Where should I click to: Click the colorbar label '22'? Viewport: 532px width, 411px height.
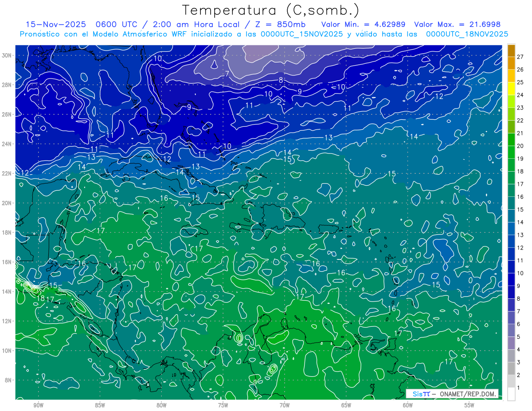[520, 120]
